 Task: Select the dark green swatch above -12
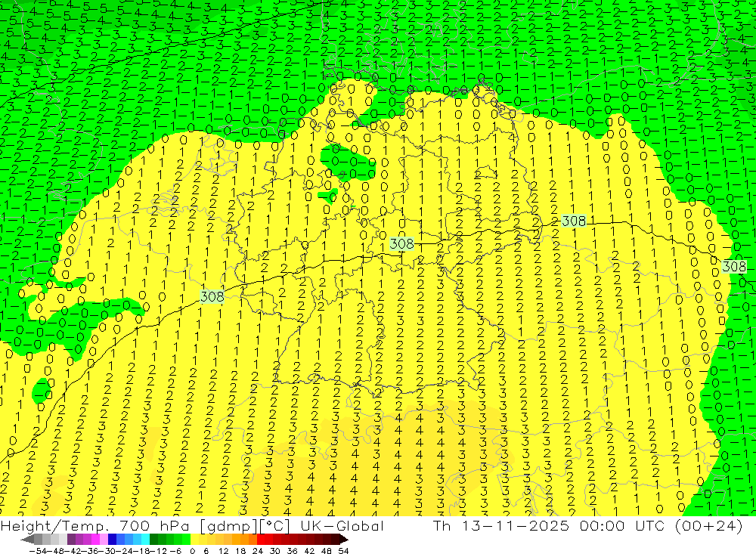click(153, 540)
